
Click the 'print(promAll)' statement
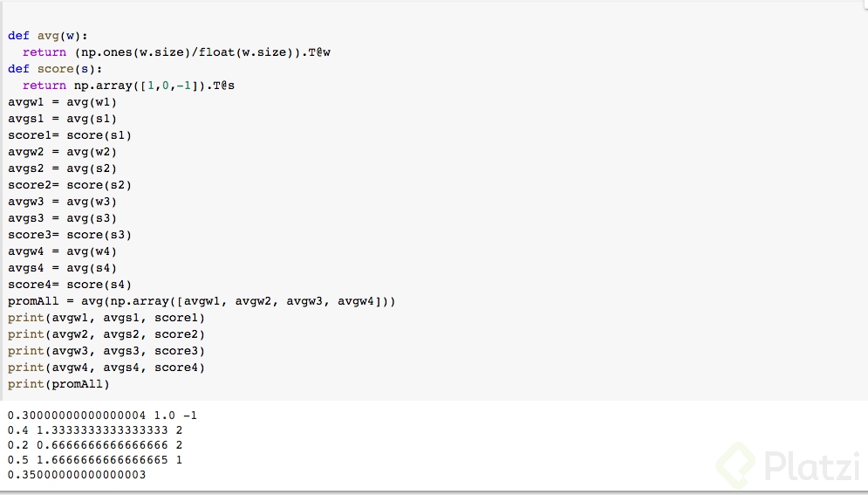58,384
